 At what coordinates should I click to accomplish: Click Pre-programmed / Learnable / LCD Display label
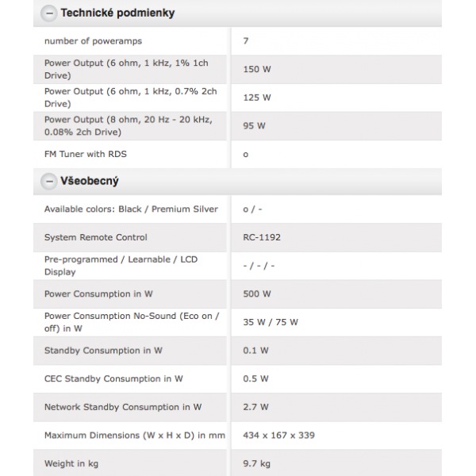tap(120, 265)
